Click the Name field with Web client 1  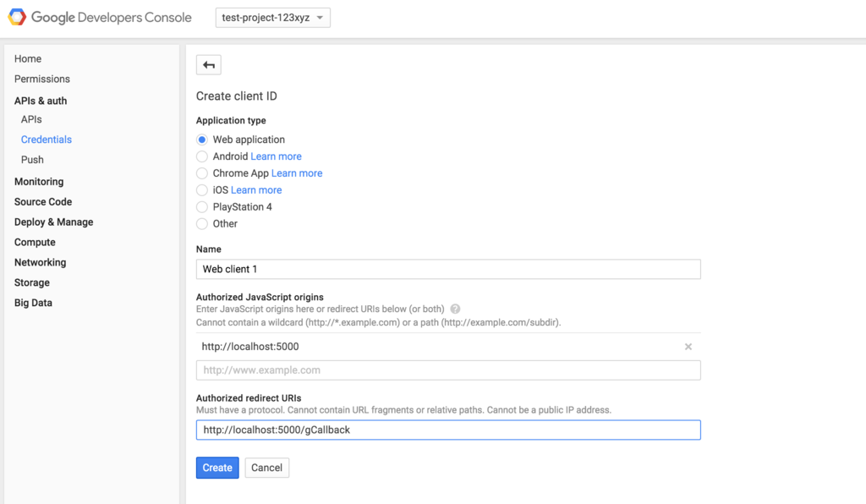[448, 269]
